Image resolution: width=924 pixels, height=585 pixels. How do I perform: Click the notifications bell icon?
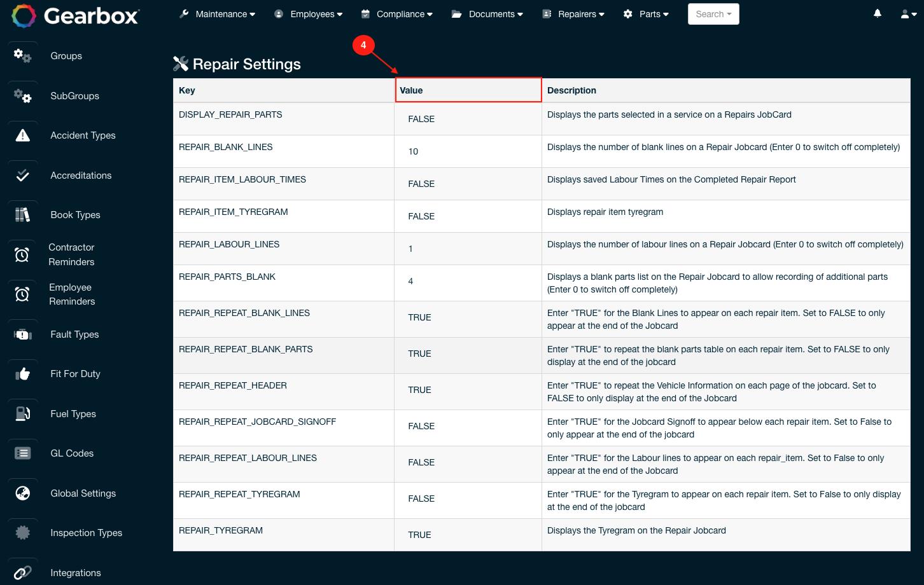[877, 13]
